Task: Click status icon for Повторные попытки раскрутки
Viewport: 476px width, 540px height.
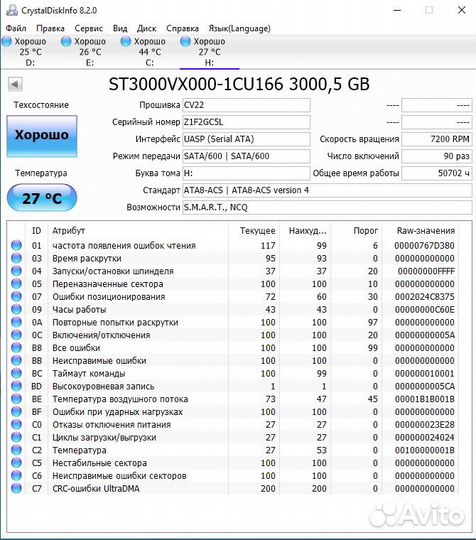Action: coord(16,322)
